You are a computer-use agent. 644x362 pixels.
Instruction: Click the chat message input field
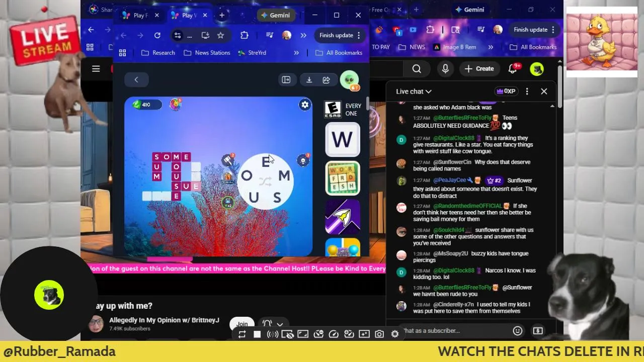pyautogui.click(x=455, y=331)
